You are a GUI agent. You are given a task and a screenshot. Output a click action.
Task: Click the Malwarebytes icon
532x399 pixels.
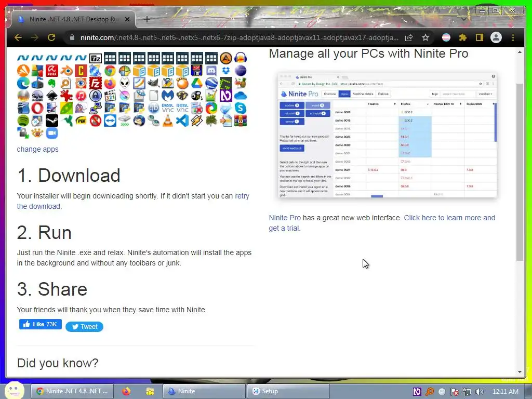click(168, 96)
